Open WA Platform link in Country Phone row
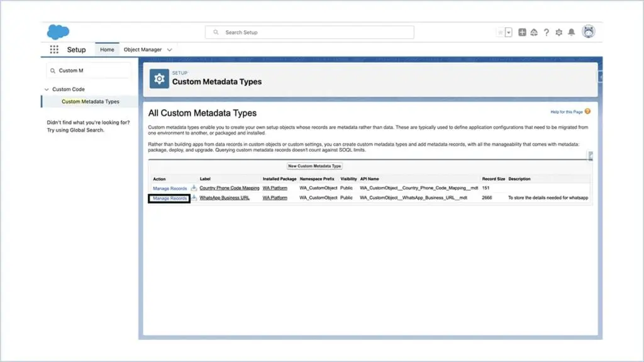 [x=275, y=188]
